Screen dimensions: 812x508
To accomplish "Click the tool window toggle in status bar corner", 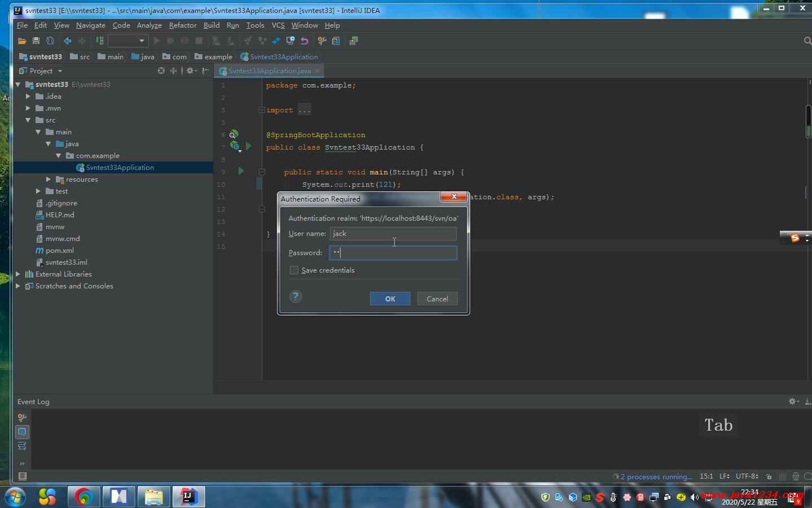I will 22,476.
